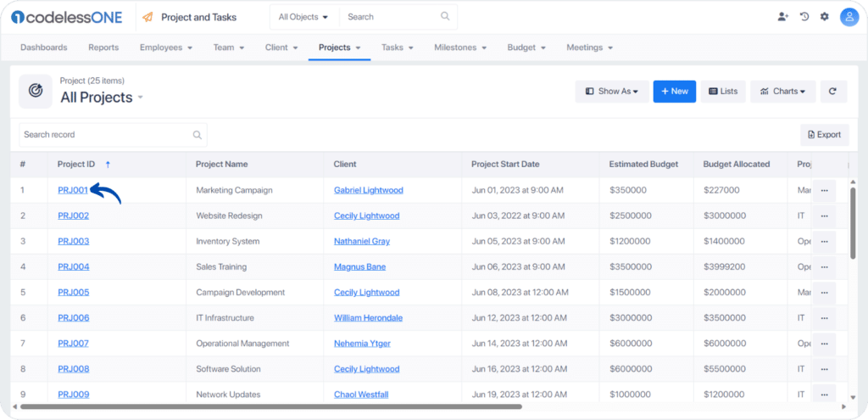Open the Show As dropdown
The width and height of the screenshot is (868, 420).
[x=612, y=92]
